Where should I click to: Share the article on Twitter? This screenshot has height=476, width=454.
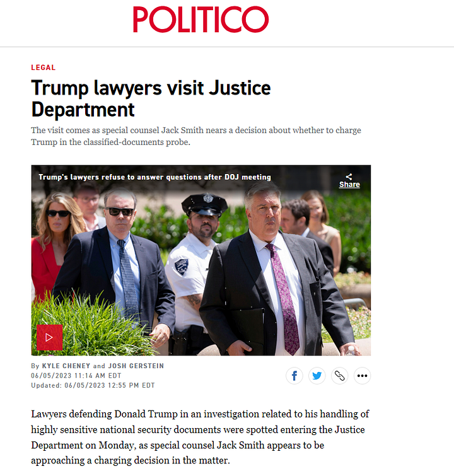[317, 376]
